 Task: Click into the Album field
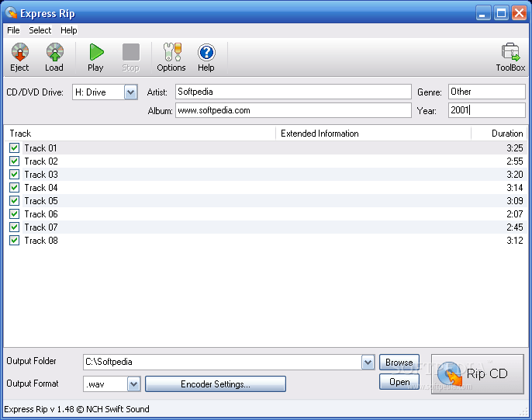coord(293,110)
